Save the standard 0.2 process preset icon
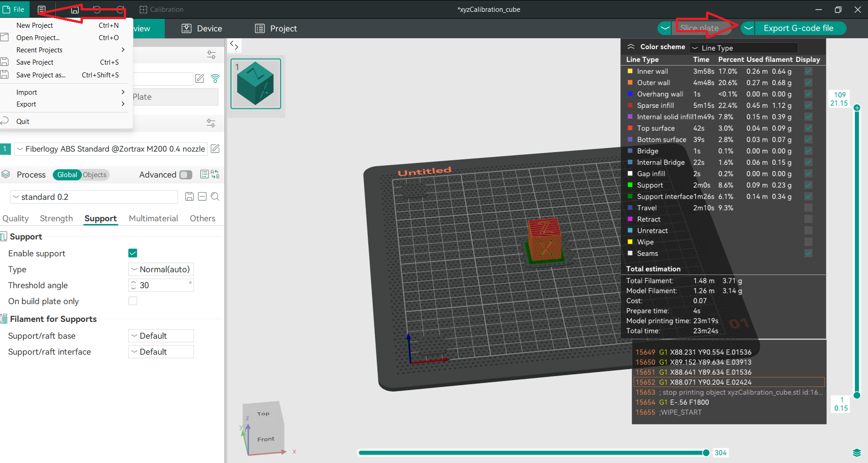The height and width of the screenshot is (463, 868). [189, 197]
